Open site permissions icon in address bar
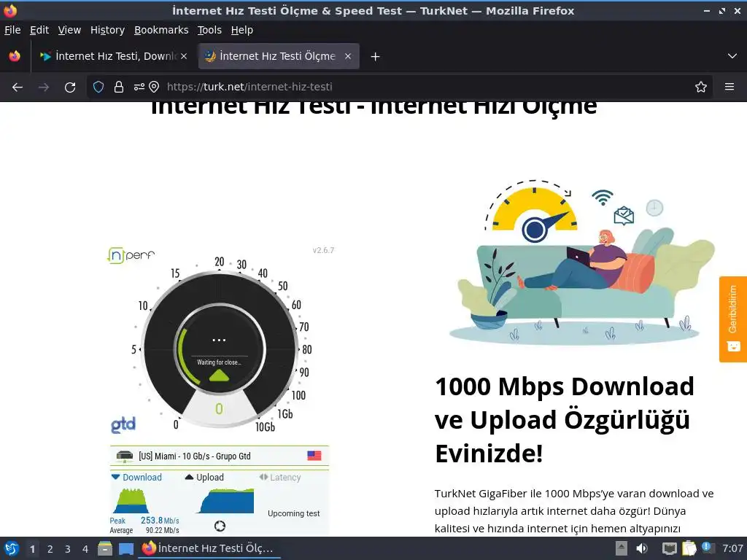 click(x=139, y=87)
